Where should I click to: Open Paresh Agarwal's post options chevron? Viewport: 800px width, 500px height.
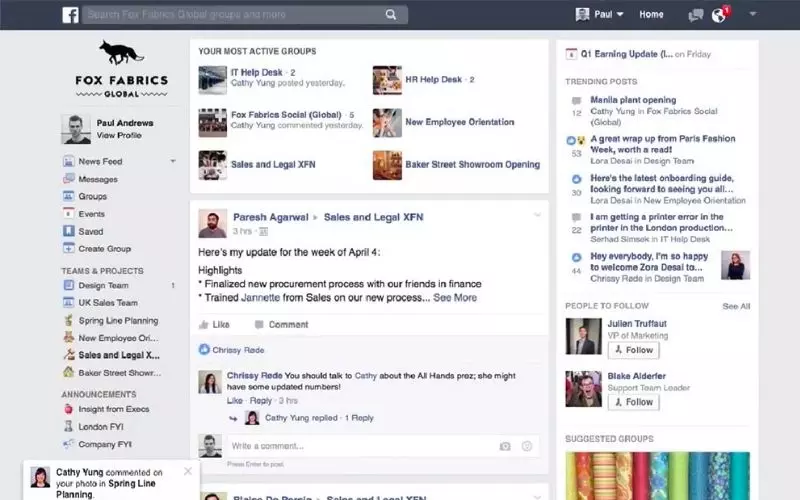pos(537,215)
